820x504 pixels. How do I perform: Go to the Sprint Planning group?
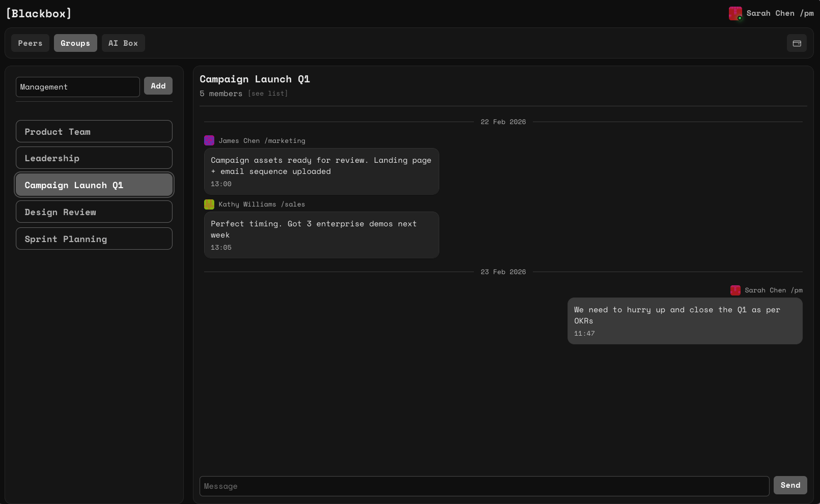94,239
